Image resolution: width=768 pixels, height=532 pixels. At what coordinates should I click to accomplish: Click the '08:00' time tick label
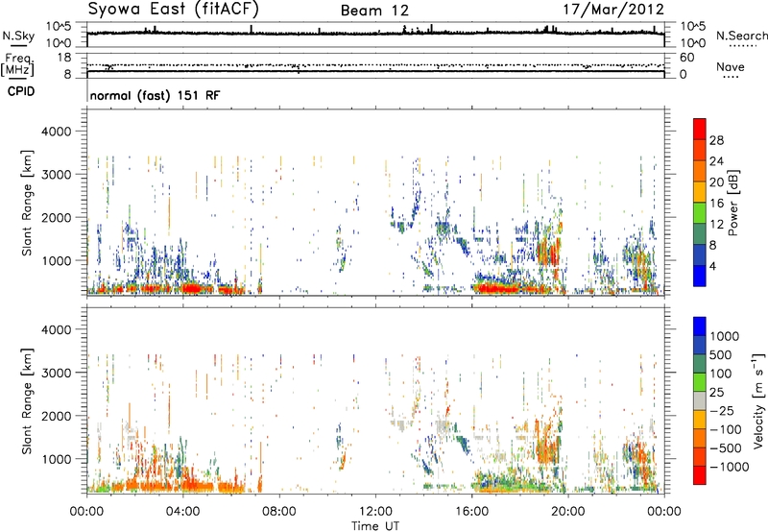point(279,512)
